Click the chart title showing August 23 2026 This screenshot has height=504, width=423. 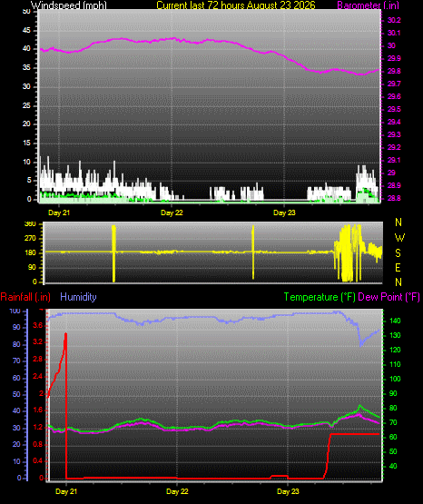[236, 5]
